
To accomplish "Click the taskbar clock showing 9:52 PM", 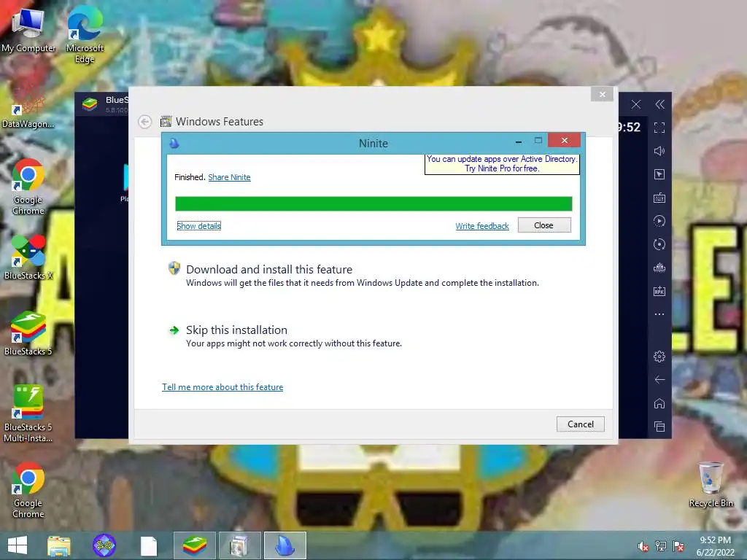I will (715, 546).
